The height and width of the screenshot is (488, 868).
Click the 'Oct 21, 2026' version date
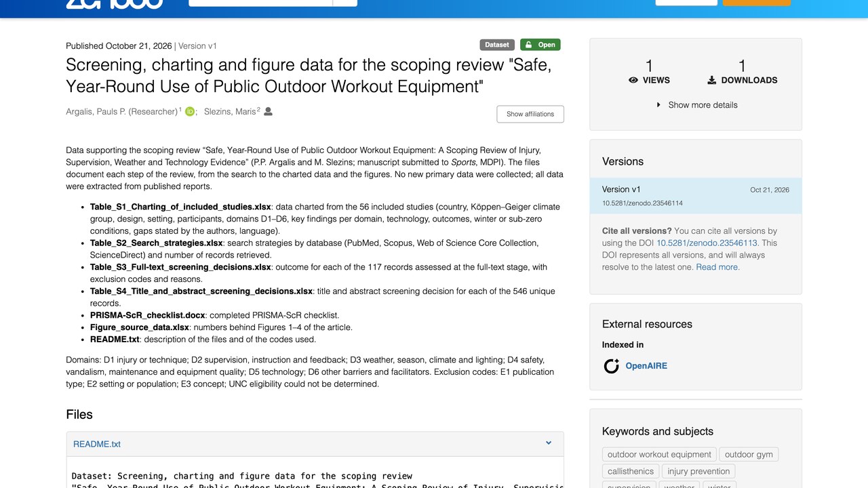coord(770,190)
